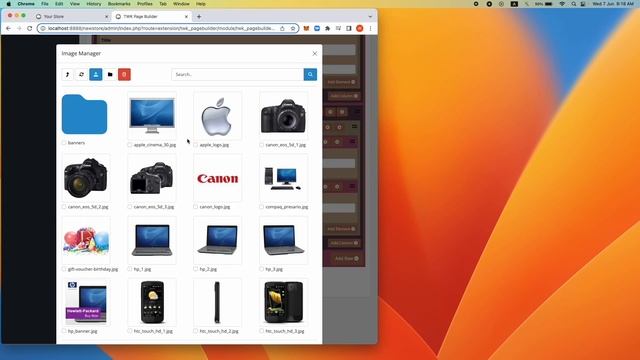
Task: Click the date and time in menu bar
Action: pos(613,4)
